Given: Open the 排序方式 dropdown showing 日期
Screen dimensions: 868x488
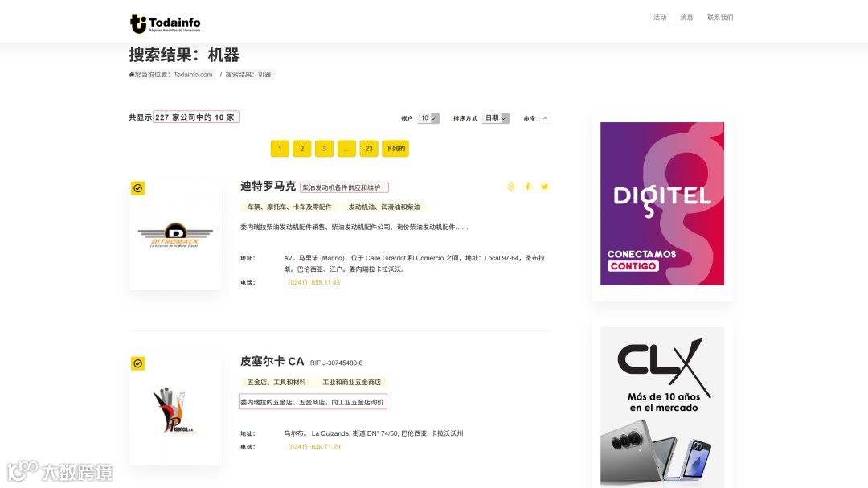Looking at the screenshot, I should coord(495,118).
